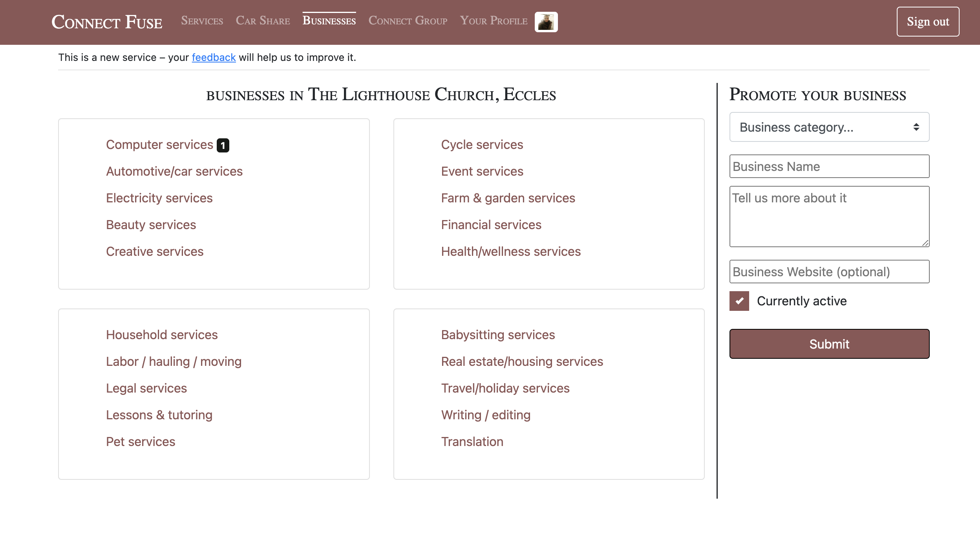Click the Business Name input field
The height and width of the screenshot is (536, 980).
click(830, 166)
